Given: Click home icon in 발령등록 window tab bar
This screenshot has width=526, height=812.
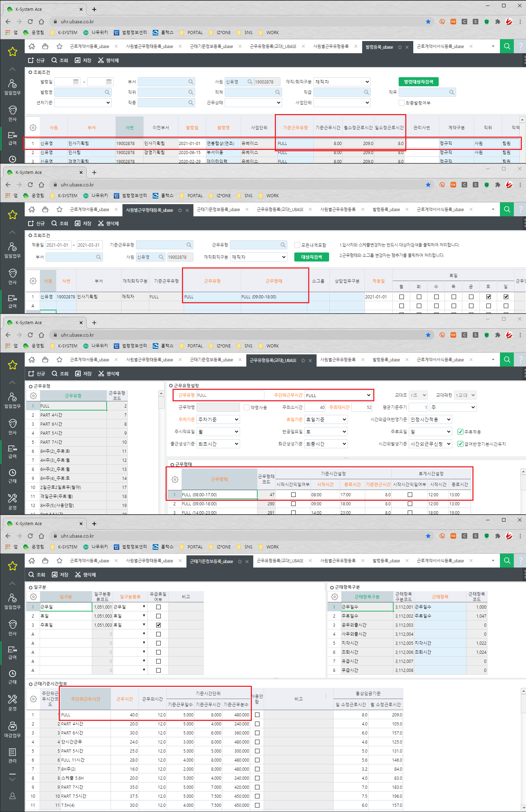Looking at the screenshot, I should 32,46.
